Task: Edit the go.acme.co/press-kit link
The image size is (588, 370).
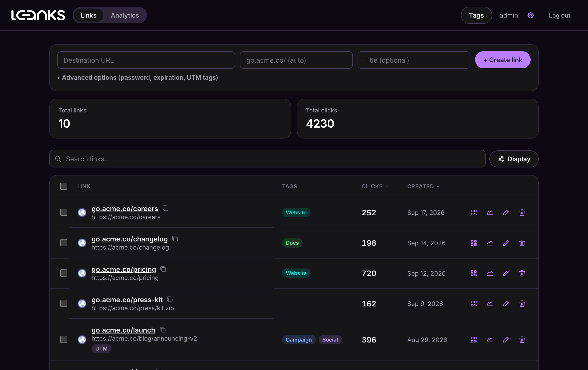Action: pyautogui.click(x=506, y=304)
